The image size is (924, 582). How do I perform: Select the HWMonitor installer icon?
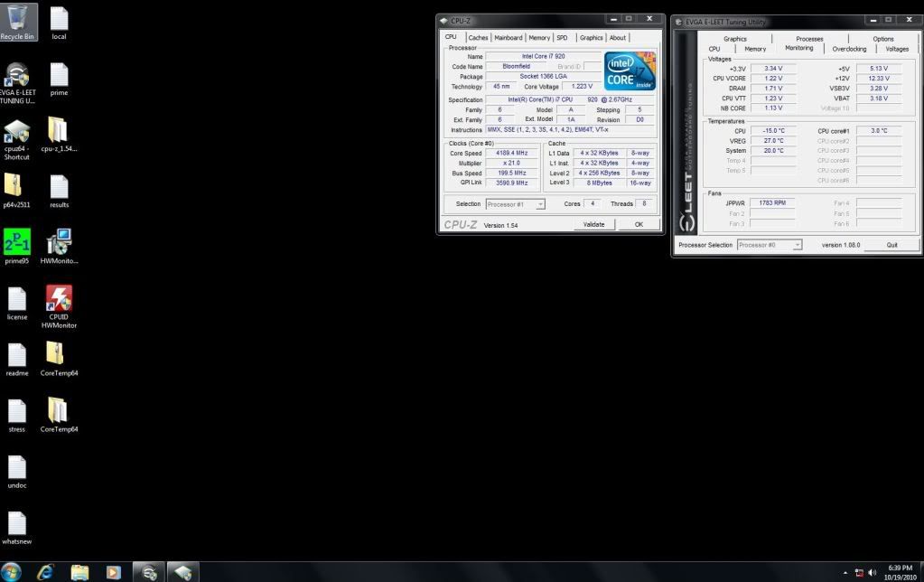[x=59, y=247]
